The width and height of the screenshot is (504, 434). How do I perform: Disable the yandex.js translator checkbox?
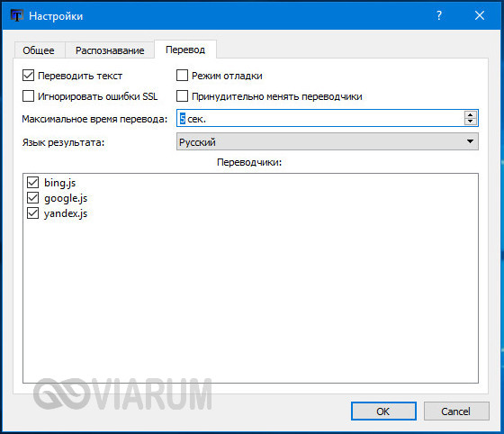pyautogui.click(x=32, y=213)
